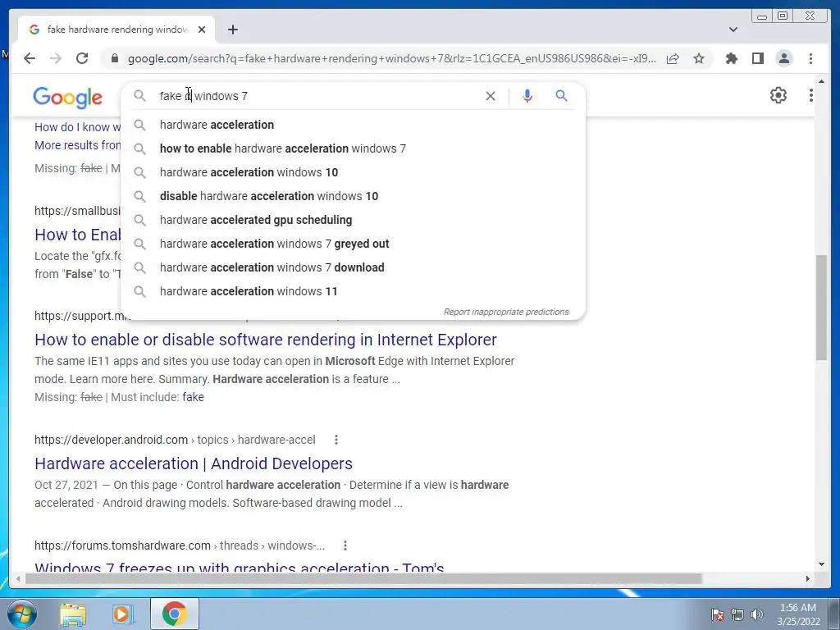Image resolution: width=840 pixels, height=630 pixels.
Task: Open 'How to enable or disable software rendering' result
Action: pyautogui.click(x=266, y=340)
